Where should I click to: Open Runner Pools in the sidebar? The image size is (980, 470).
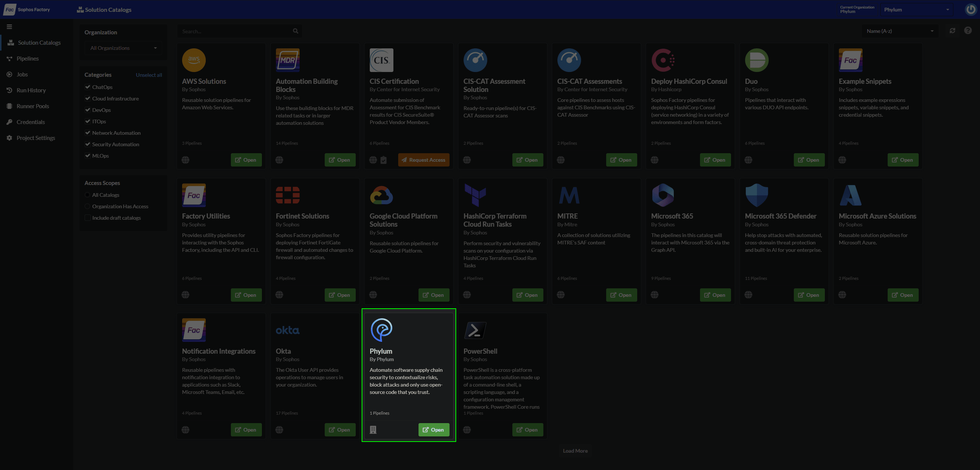(x=28, y=106)
